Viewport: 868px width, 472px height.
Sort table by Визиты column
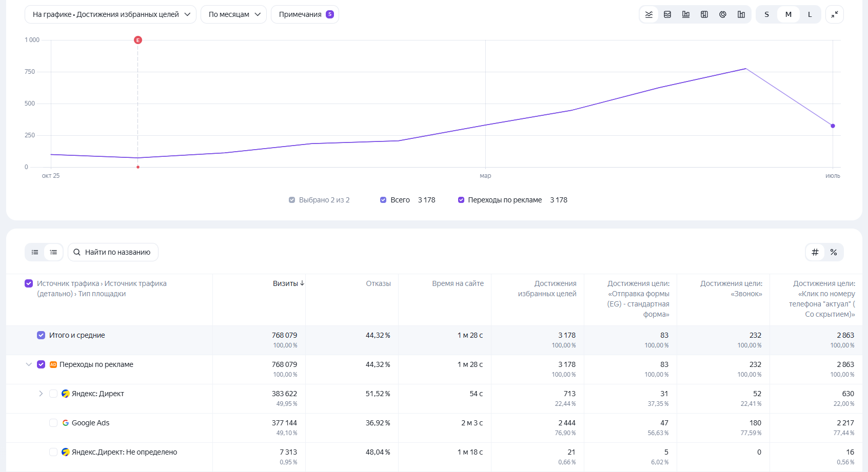tap(285, 283)
